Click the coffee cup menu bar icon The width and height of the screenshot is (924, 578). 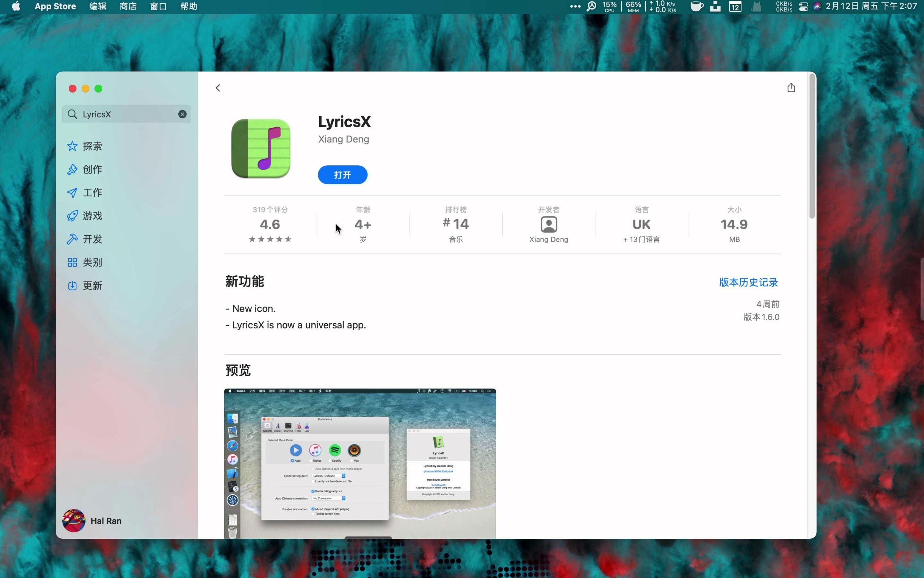[x=697, y=6]
